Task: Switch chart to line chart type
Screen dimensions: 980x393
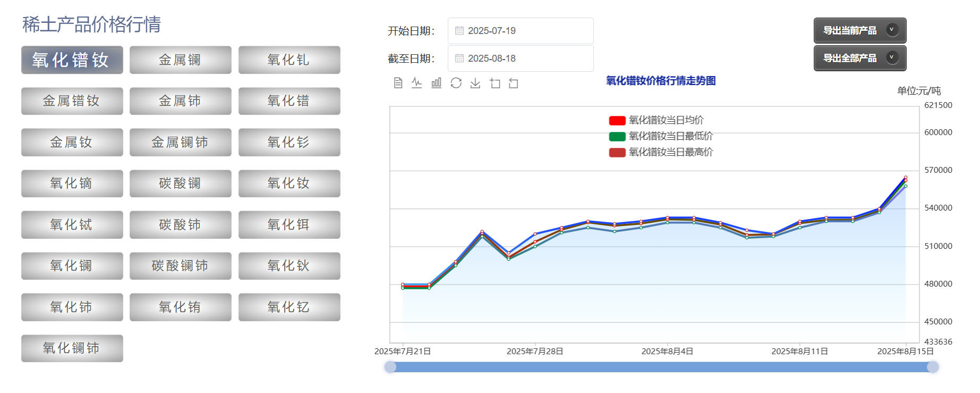Action: click(417, 83)
